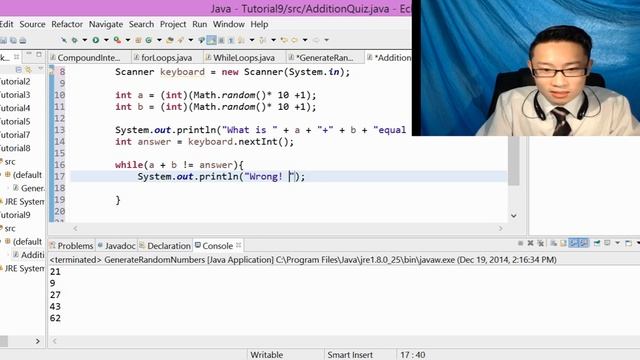Click the Collapse All icon in Package Explorer
Screen dimensions: 640x360
(18, 69)
